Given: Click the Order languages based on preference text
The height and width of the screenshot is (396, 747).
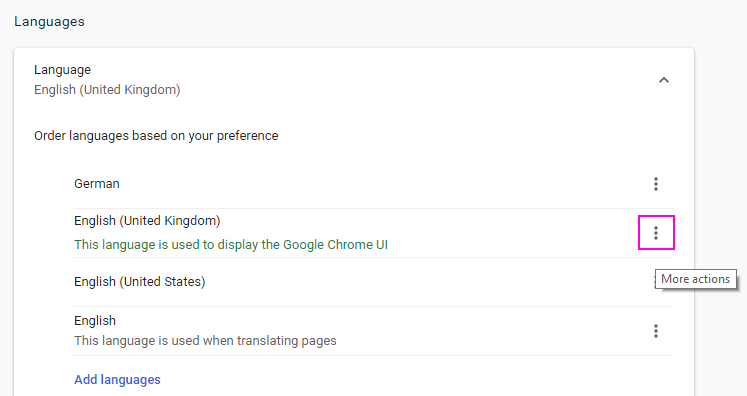Looking at the screenshot, I should click(156, 136).
